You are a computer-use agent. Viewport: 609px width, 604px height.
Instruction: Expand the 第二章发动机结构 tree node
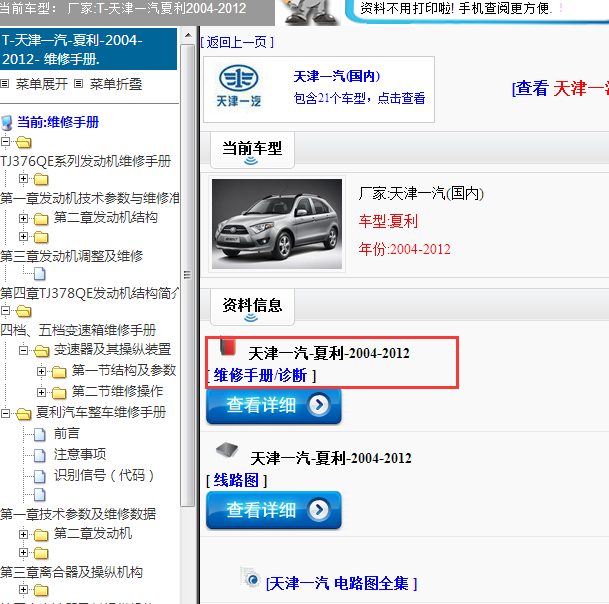[x=23, y=218]
